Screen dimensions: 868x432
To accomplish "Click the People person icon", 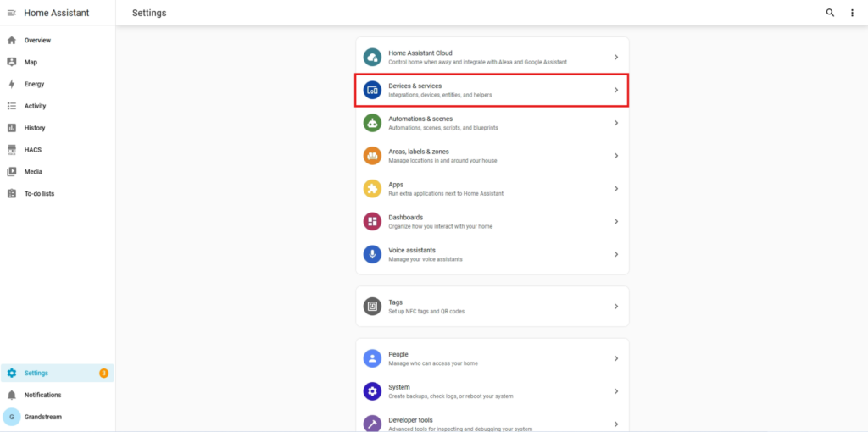I will (373, 358).
